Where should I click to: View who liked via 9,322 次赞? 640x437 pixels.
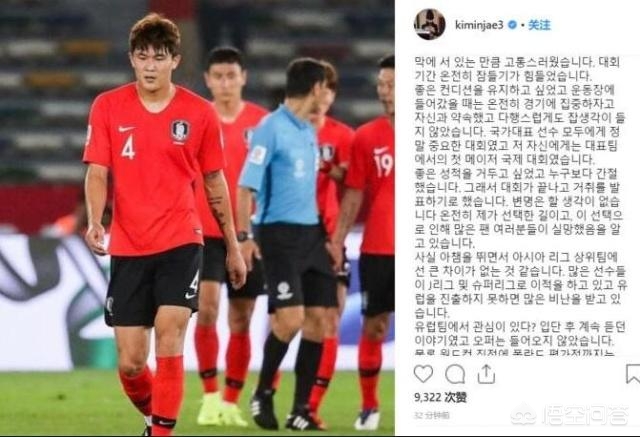[x=440, y=397]
